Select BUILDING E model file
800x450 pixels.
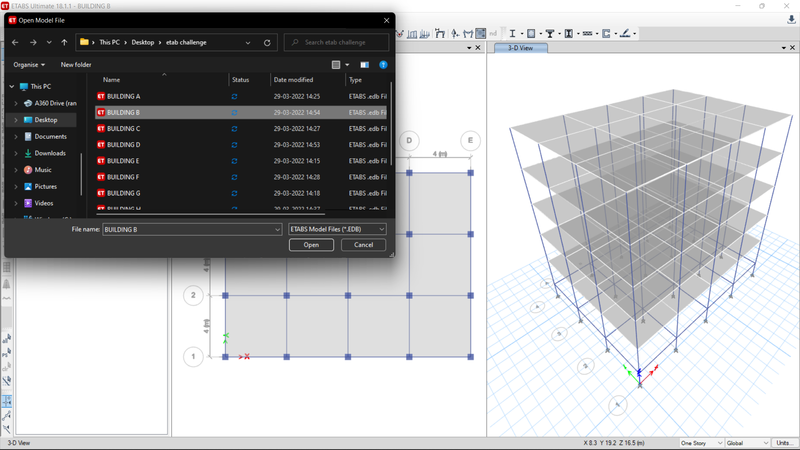point(241,161)
